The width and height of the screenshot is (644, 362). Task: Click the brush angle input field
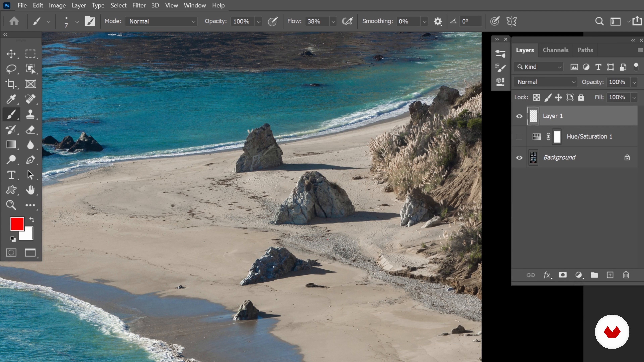470,21
